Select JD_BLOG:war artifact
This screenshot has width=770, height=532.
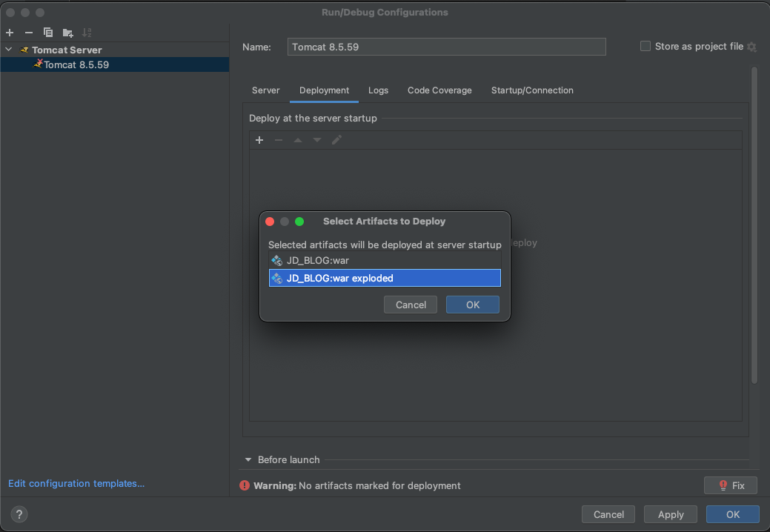[385, 261]
